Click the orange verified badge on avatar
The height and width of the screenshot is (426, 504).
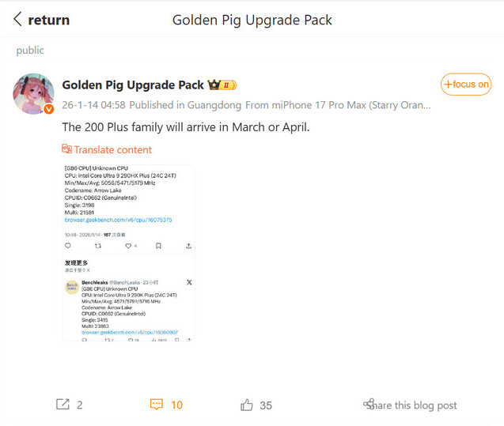[x=49, y=109]
